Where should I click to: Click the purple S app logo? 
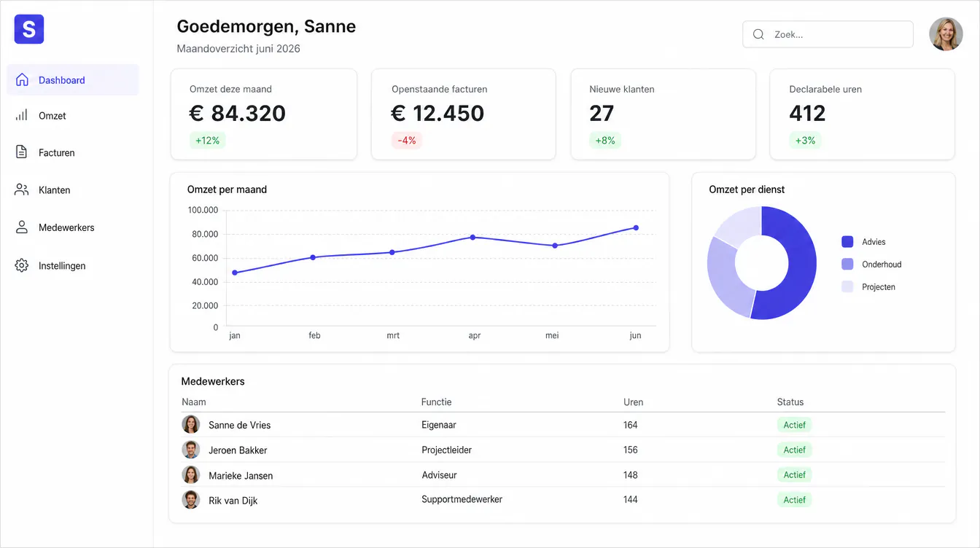(x=29, y=29)
